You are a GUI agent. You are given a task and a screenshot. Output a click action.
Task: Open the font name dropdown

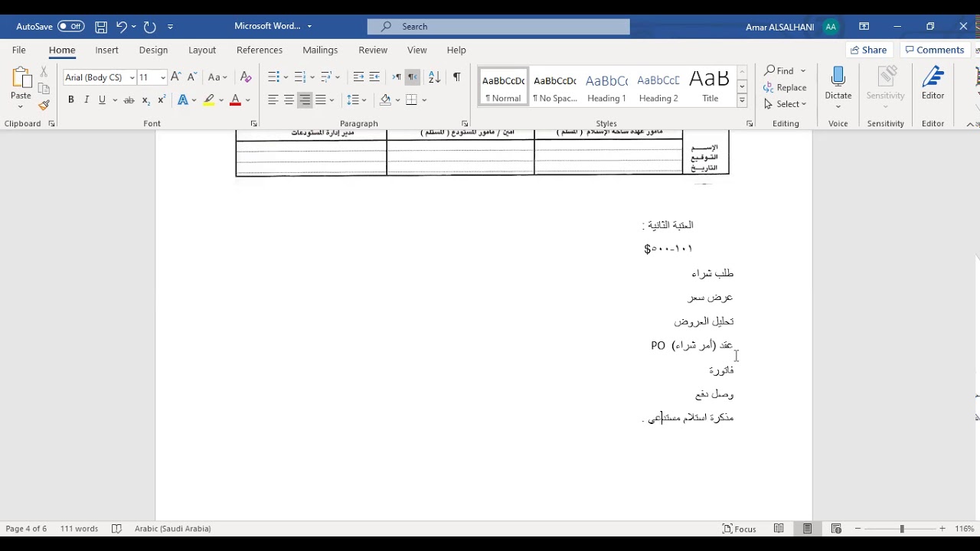tap(132, 77)
